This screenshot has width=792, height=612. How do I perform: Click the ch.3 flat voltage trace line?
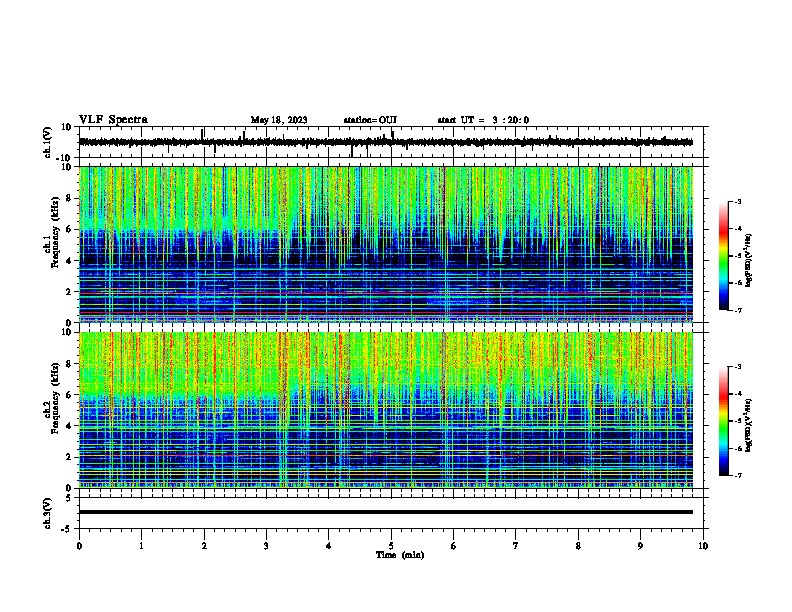(386, 512)
